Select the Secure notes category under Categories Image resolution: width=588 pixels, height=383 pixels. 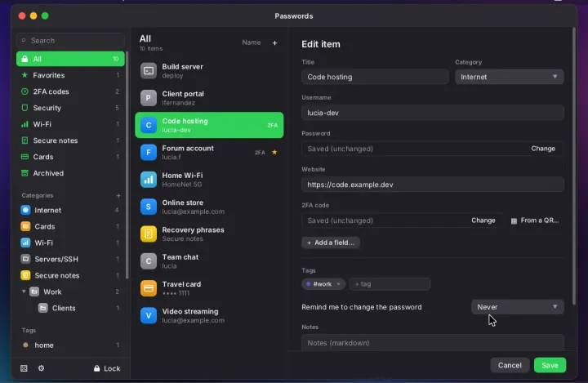point(70,276)
